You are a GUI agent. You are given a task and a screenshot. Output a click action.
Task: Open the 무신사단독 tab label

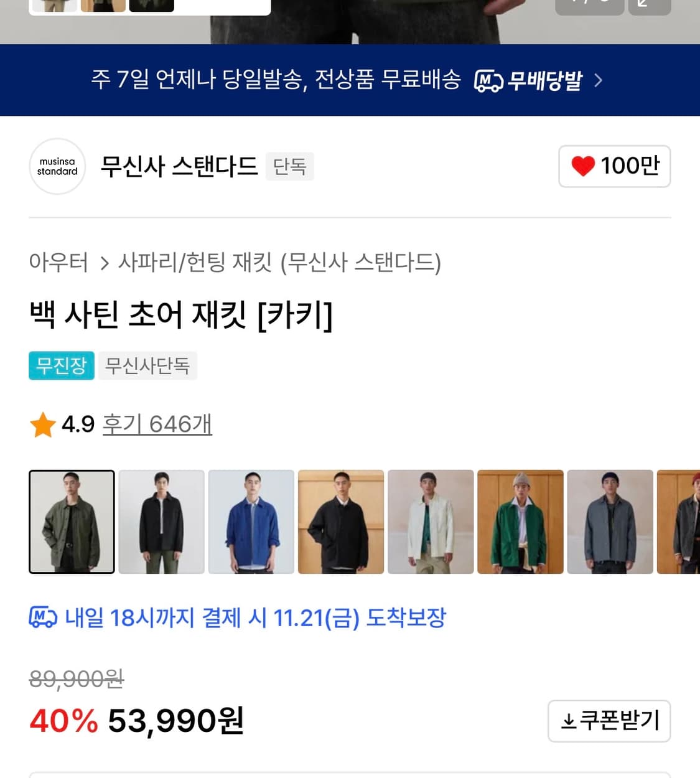coord(147,366)
